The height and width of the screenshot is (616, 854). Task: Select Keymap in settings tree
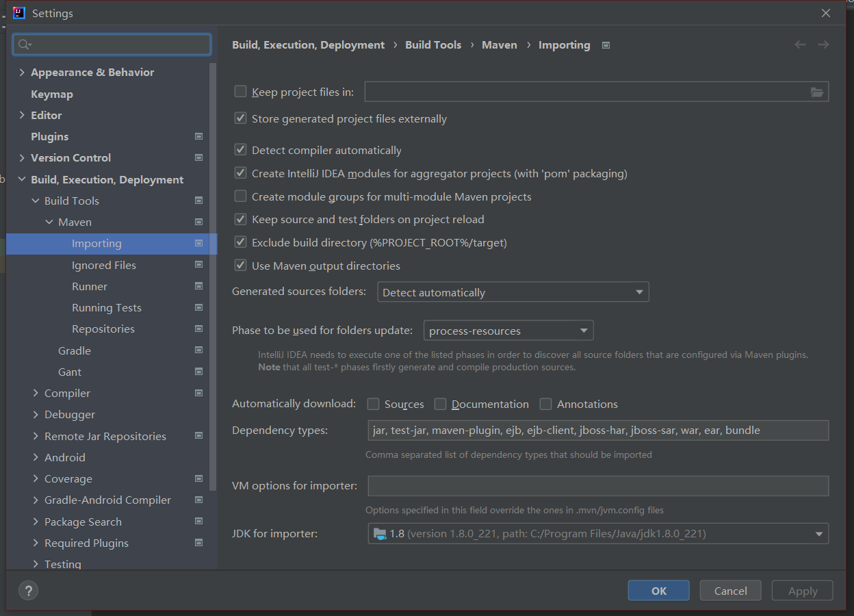(x=52, y=94)
